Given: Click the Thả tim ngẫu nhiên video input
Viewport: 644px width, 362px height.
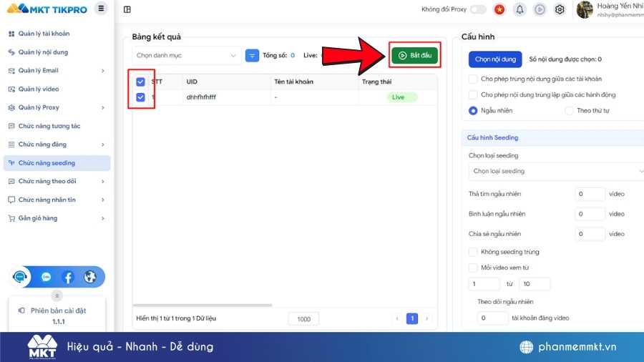Looking at the screenshot, I should pos(590,194).
